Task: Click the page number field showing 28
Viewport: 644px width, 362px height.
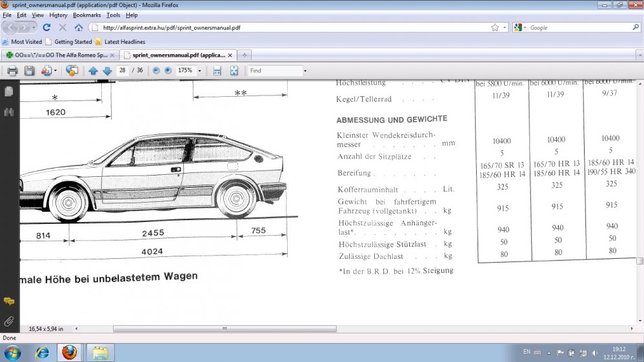Action: [123, 70]
